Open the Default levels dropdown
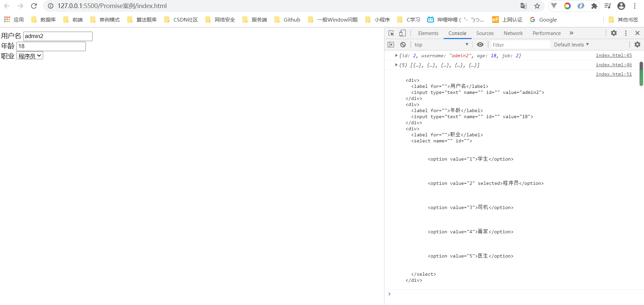 (571, 45)
